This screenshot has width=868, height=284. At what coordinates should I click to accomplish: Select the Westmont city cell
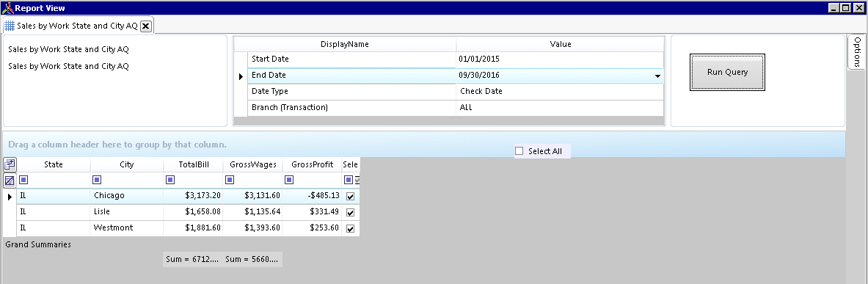coord(127,228)
